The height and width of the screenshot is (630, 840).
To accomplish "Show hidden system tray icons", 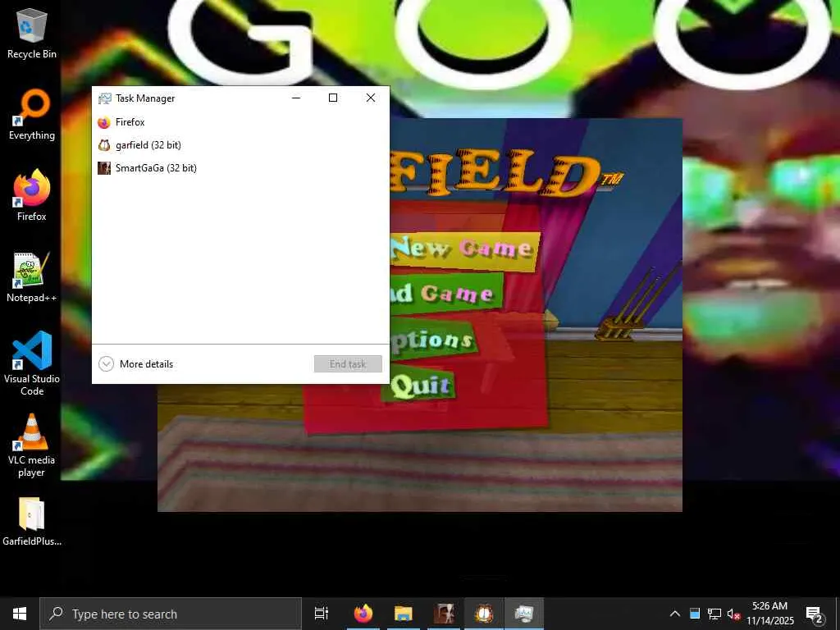I will point(675,614).
